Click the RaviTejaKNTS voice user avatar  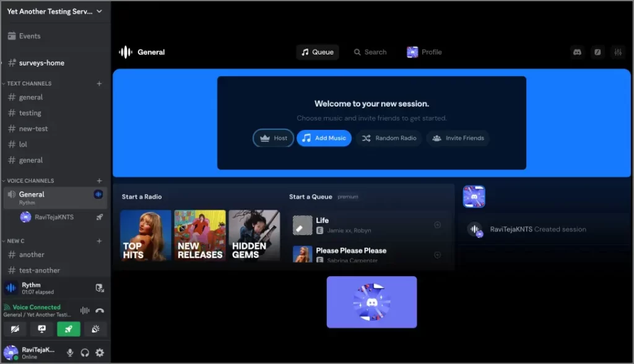coord(25,217)
